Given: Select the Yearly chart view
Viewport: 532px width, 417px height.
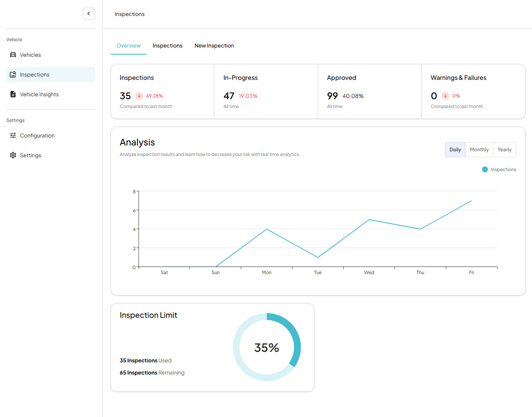Looking at the screenshot, I should point(504,150).
